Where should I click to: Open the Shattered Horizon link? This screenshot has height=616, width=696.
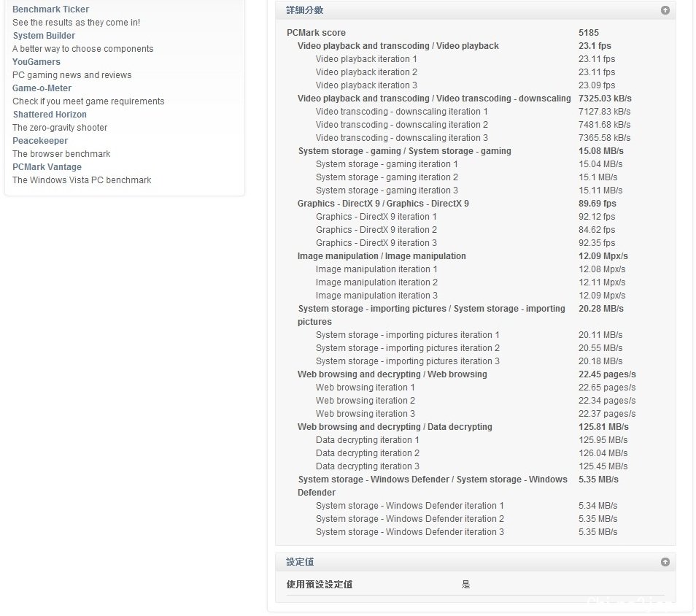[50, 114]
